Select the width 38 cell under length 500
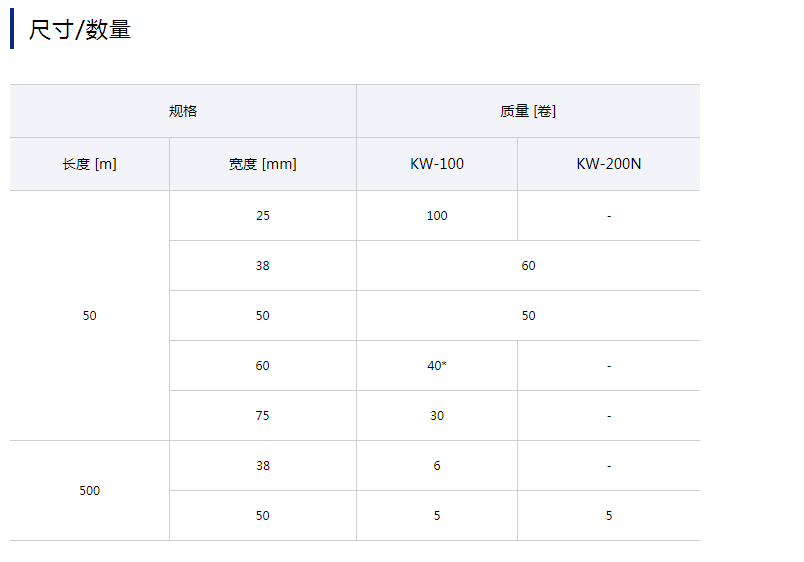Screen dimensions: 804x562 coord(262,465)
